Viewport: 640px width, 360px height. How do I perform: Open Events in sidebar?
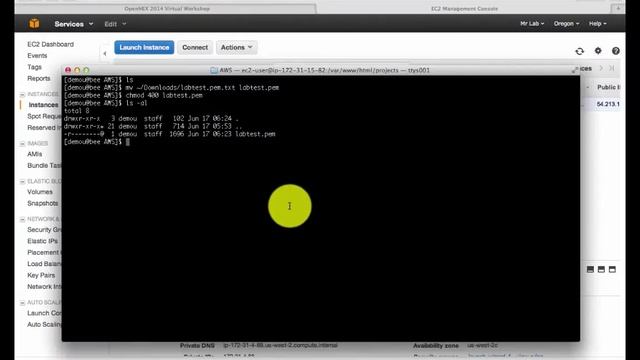click(x=37, y=56)
